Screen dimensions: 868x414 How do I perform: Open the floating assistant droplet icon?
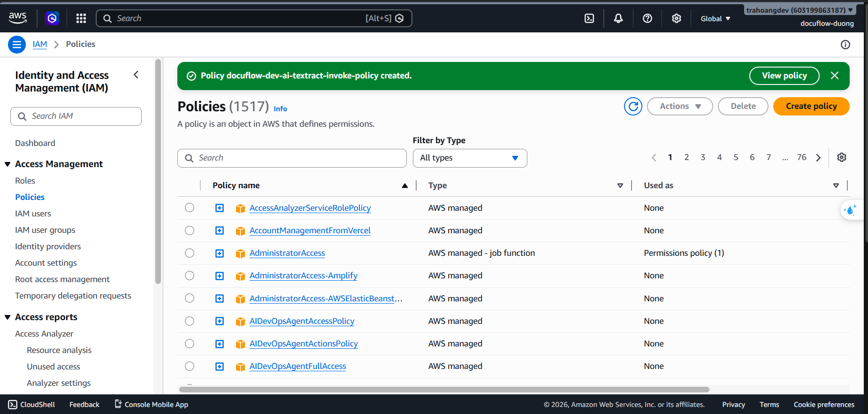(x=850, y=210)
